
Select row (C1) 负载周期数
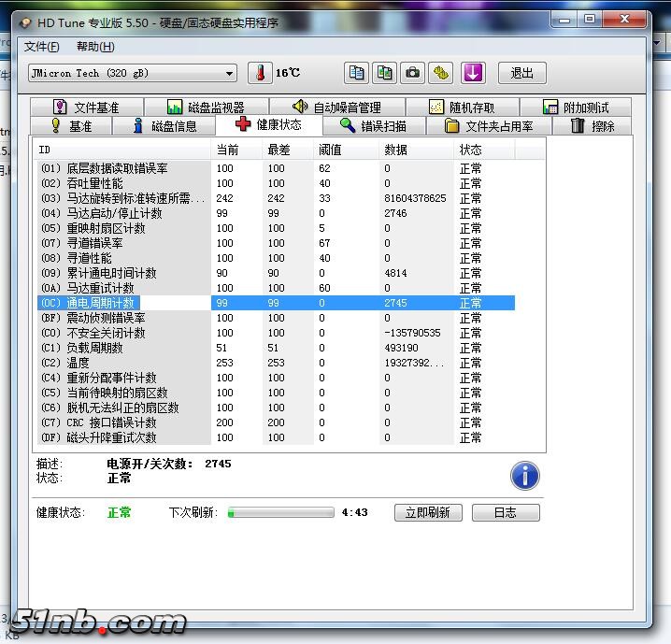click(276, 348)
